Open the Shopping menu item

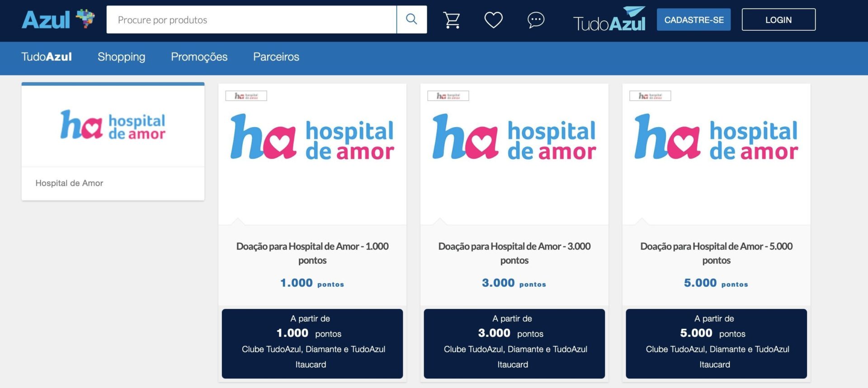point(121,57)
